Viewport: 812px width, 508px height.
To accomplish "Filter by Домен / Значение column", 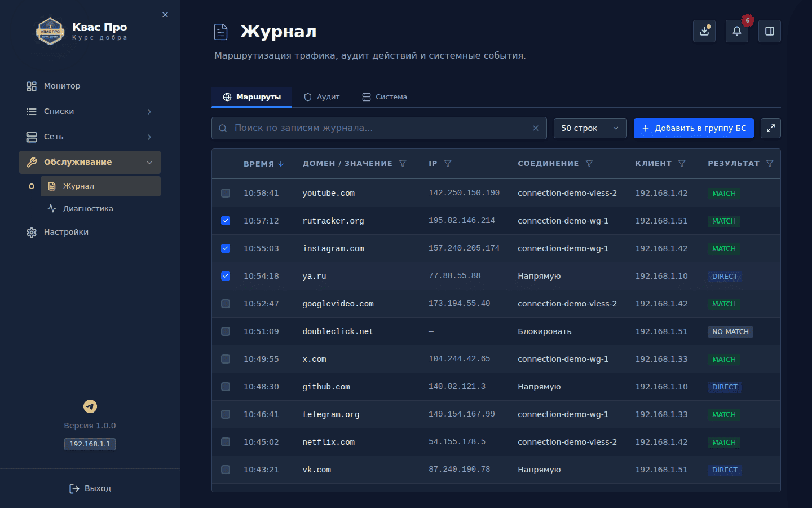I will tap(403, 164).
